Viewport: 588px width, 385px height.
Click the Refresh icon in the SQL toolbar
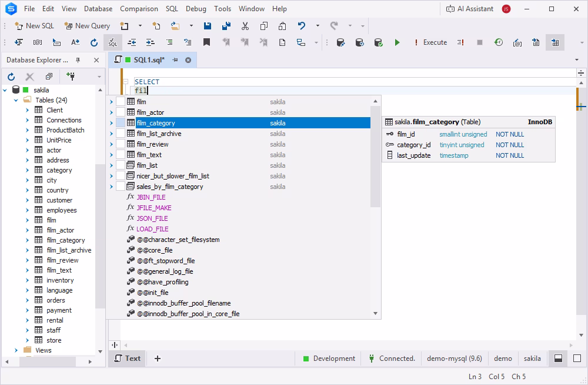point(93,42)
